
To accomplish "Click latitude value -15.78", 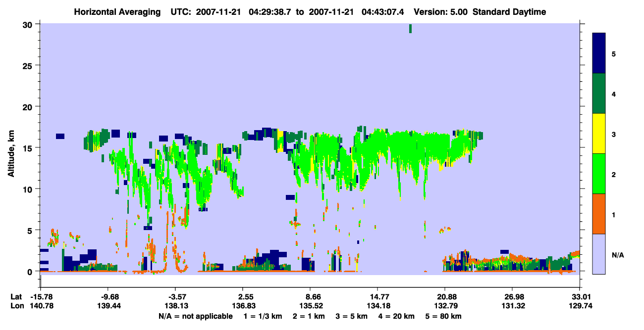I will 42,296.
